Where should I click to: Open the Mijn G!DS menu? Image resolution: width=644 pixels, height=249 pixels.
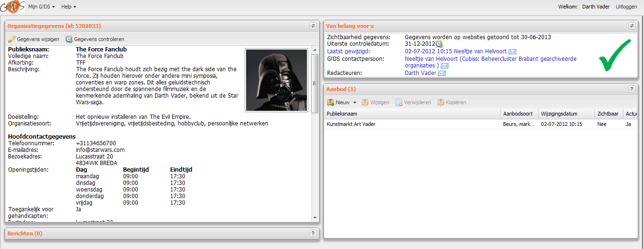click(x=41, y=7)
